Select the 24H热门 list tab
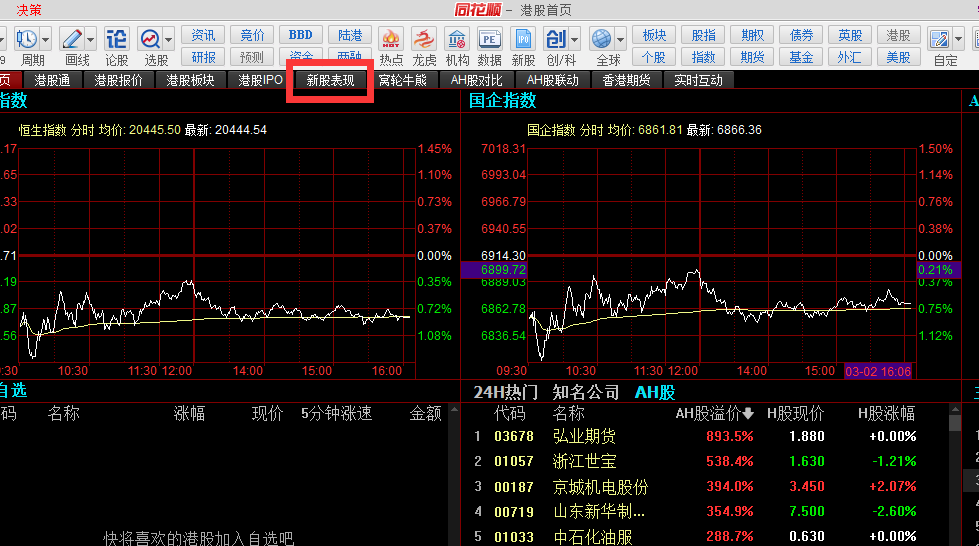Viewport: 979px width, 546px height. 506,392
